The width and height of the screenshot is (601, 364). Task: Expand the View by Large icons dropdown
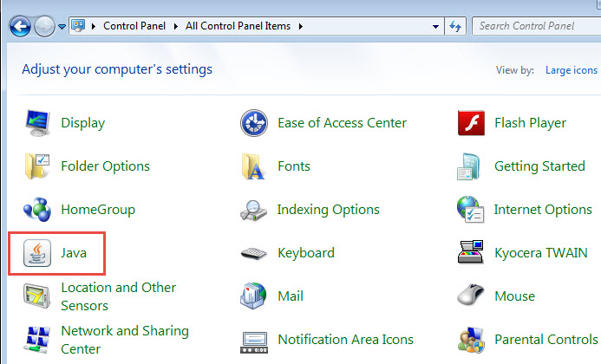[x=571, y=70]
